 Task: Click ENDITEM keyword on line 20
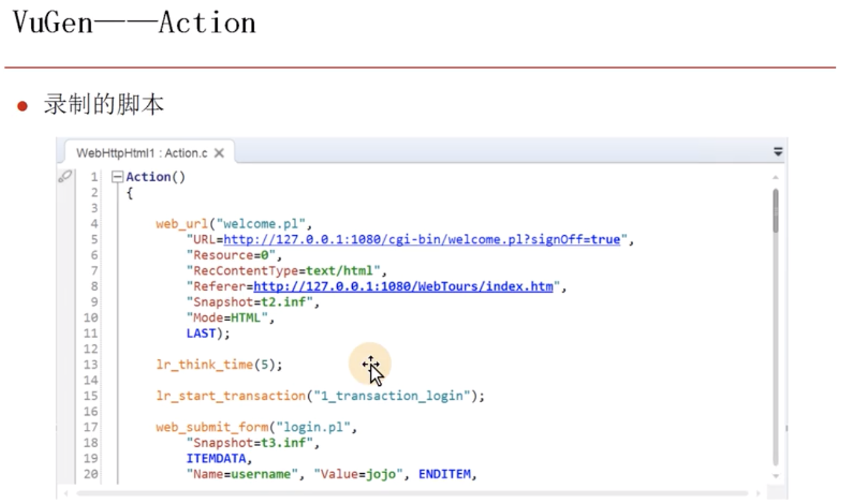[445, 474]
